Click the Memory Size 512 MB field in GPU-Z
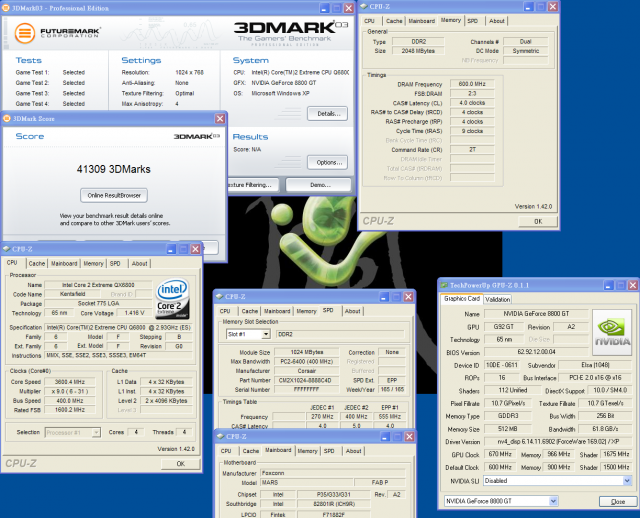 pos(508,429)
